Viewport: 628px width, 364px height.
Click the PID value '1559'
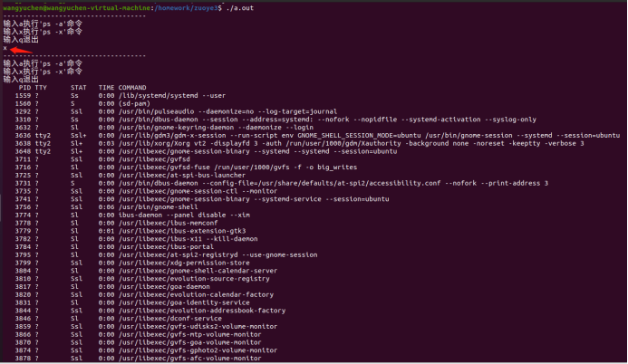click(x=23, y=96)
